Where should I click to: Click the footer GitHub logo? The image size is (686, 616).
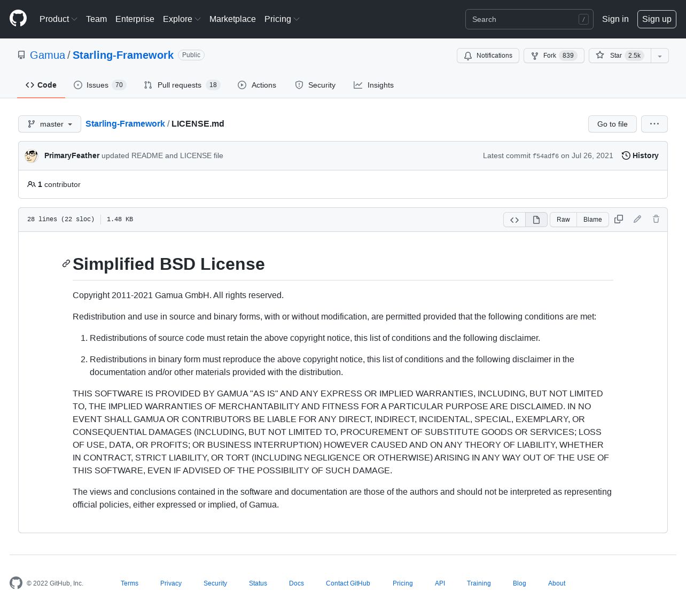[x=16, y=583]
